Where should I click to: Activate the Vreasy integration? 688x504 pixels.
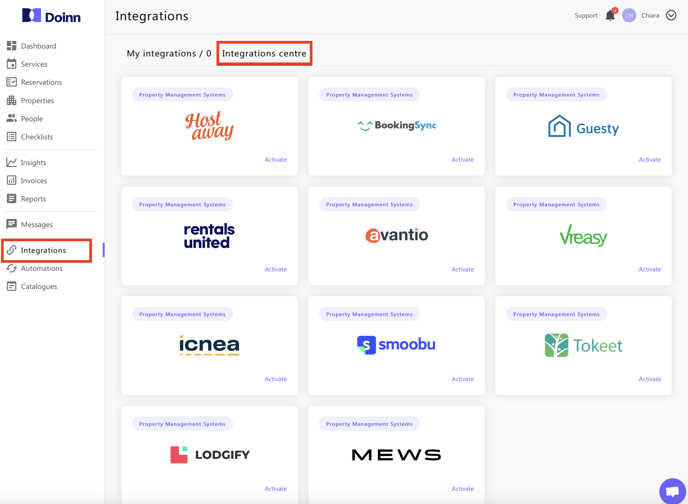coord(650,269)
